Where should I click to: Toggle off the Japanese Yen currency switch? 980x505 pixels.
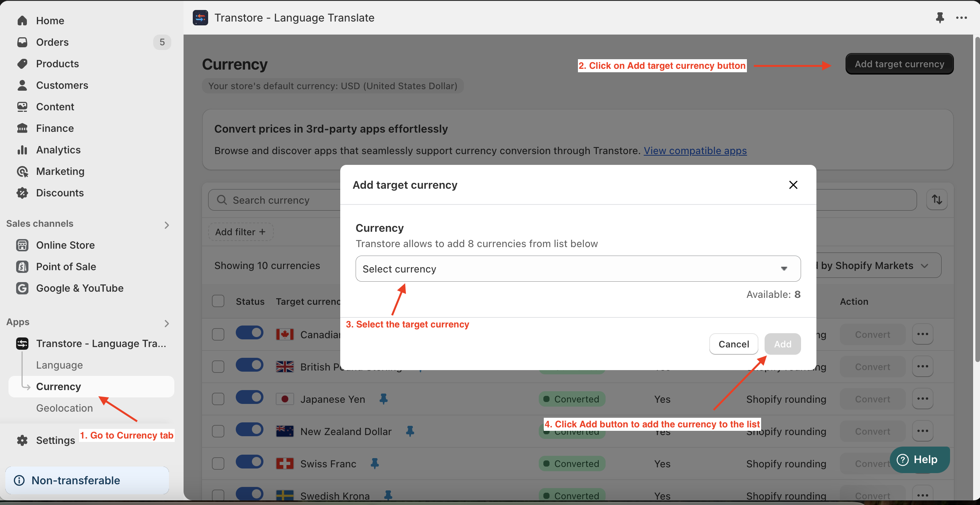coord(250,397)
